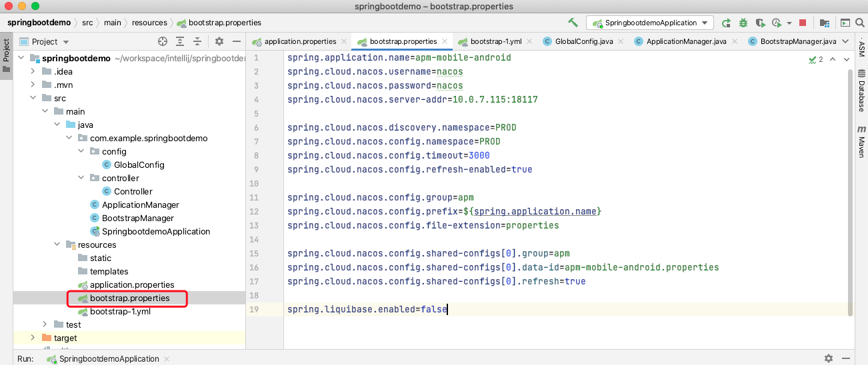
Task: Click line number 10 in the gutter
Action: pyautogui.click(x=255, y=183)
